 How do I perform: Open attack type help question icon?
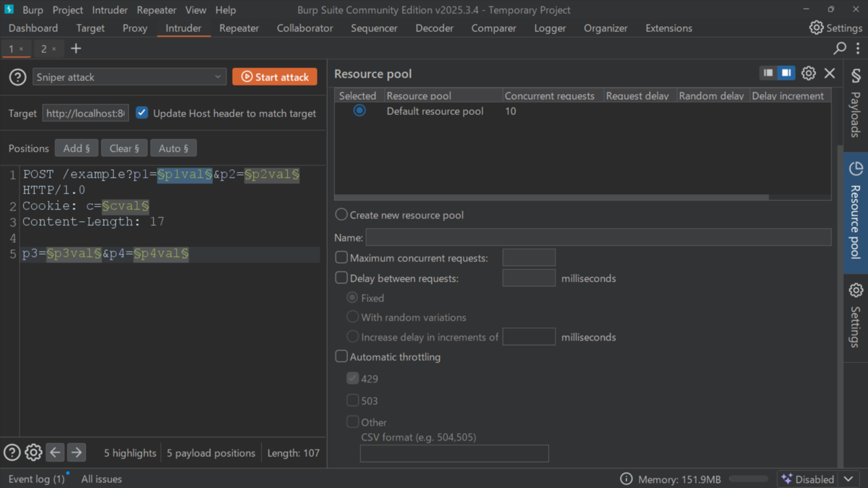click(x=17, y=77)
